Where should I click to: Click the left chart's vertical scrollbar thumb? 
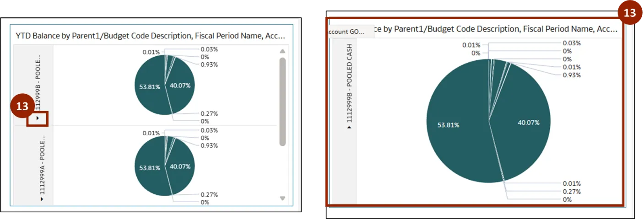pos(282,101)
